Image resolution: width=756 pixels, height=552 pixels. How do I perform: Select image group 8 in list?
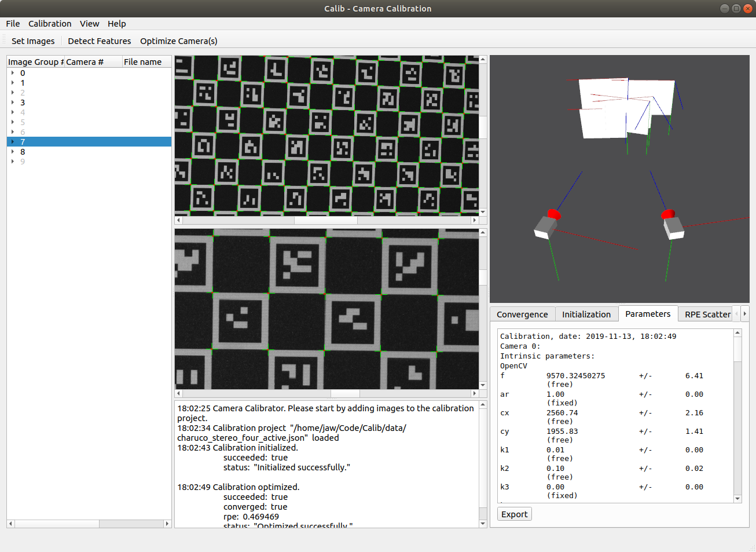(23, 152)
